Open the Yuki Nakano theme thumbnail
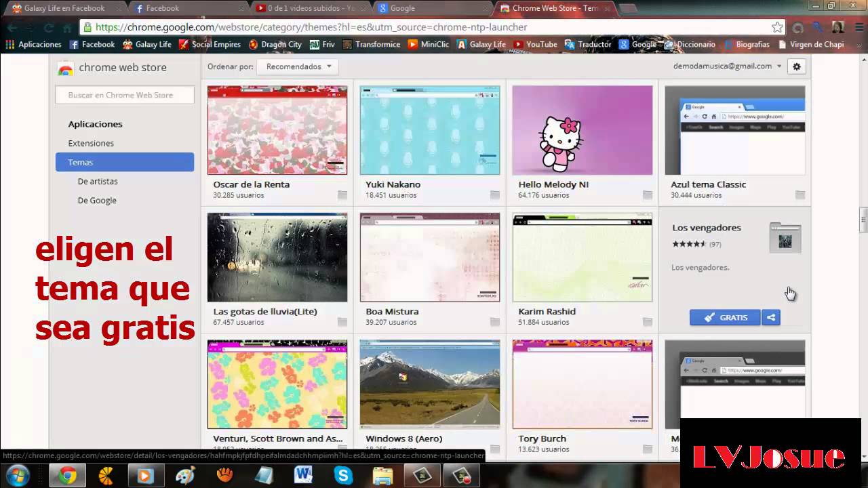This screenshot has width=868, height=488. coord(430,130)
